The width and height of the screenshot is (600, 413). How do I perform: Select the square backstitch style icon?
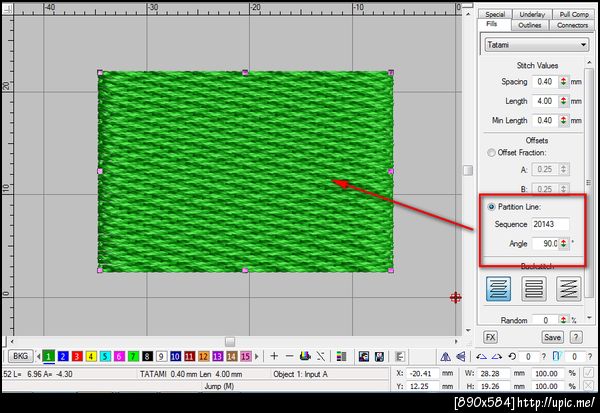533,288
